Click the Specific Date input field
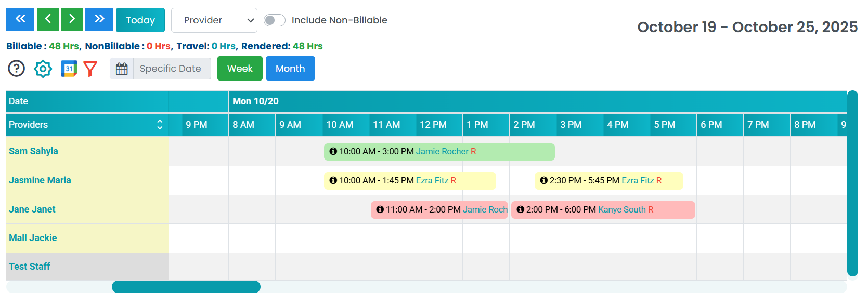This screenshot has width=868, height=305. click(172, 69)
